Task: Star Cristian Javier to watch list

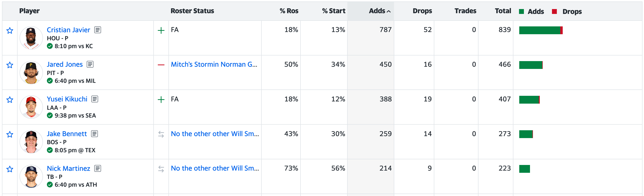Action: [x=10, y=31]
